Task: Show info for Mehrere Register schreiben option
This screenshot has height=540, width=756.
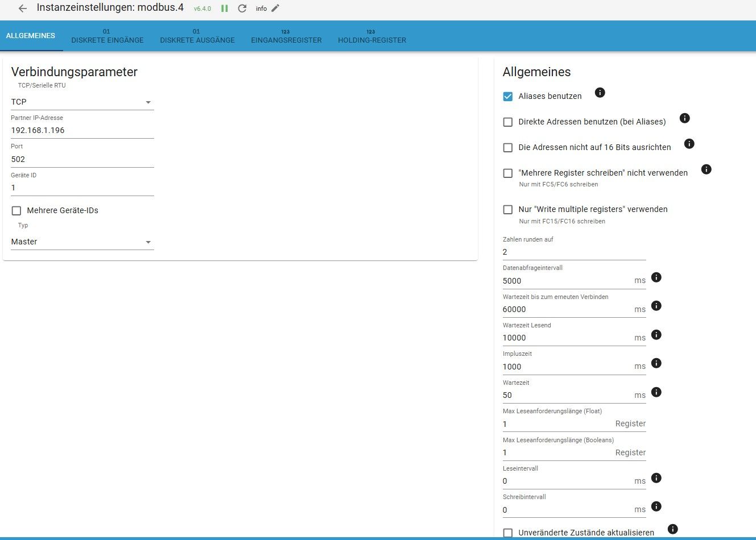Action: click(706, 169)
